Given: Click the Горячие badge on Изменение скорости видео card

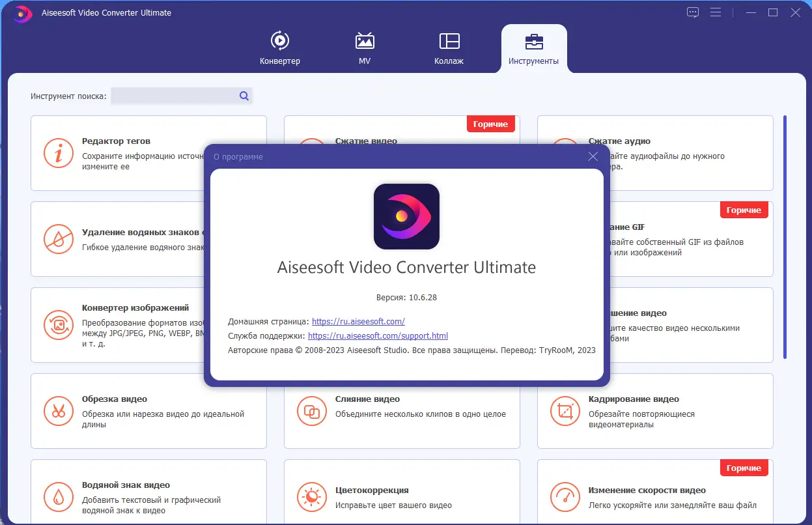Looking at the screenshot, I should pos(744,468).
